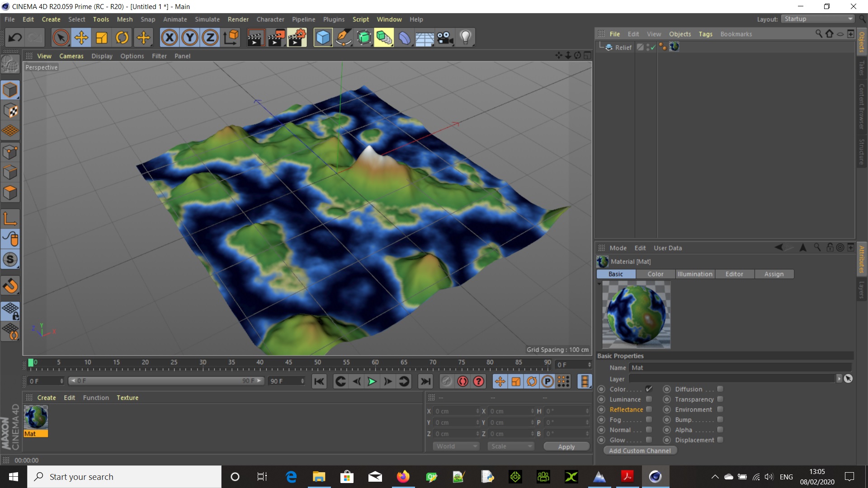The width and height of the screenshot is (868, 488).
Task: Enable the Luminance channel checkbox
Action: tap(649, 399)
